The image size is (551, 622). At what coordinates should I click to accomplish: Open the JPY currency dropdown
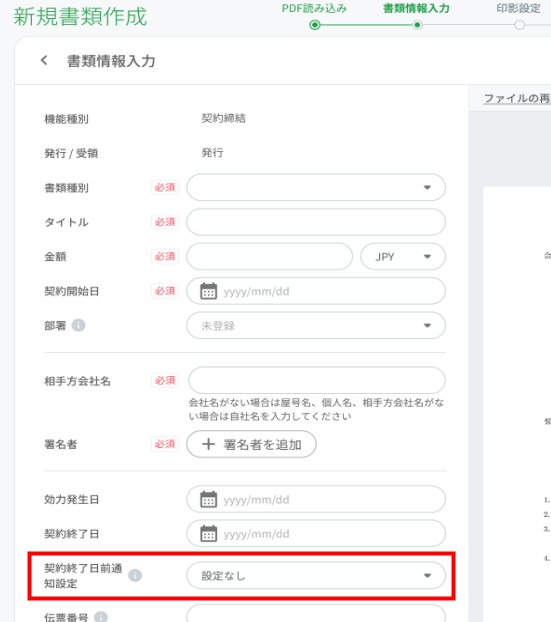tap(403, 257)
